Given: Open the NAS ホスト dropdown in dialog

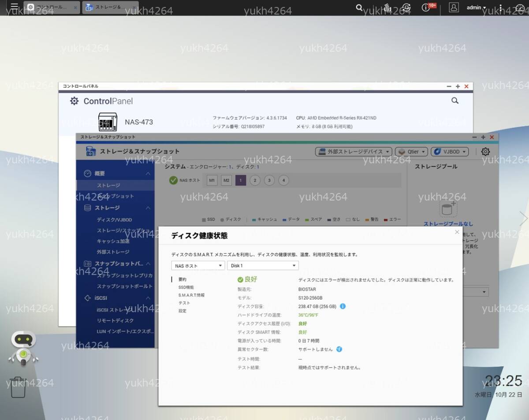Looking at the screenshot, I should coord(198,266).
